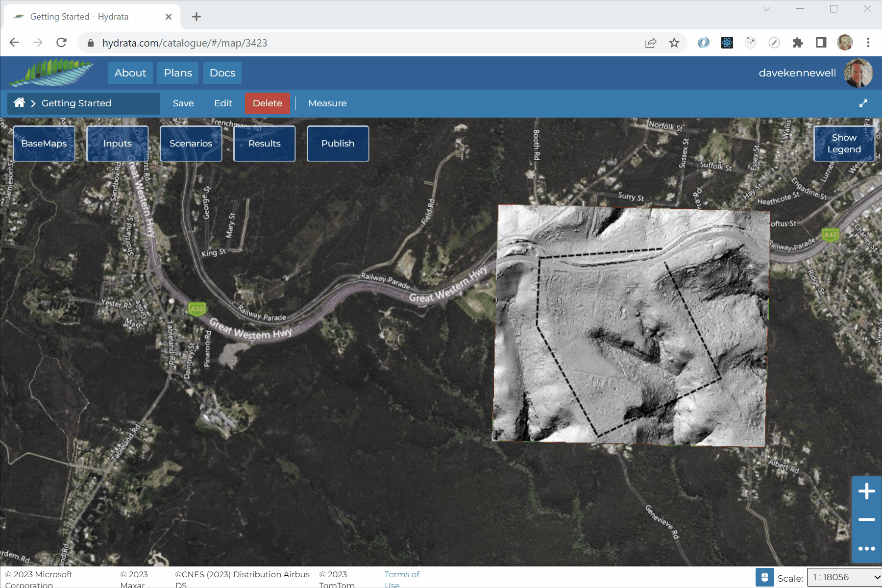This screenshot has height=588, width=882.
Task: Toggle the browser side panel
Action: [821, 43]
